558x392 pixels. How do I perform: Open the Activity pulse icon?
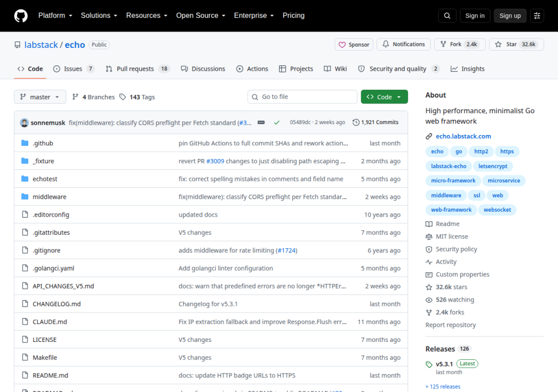pos(429,262)
